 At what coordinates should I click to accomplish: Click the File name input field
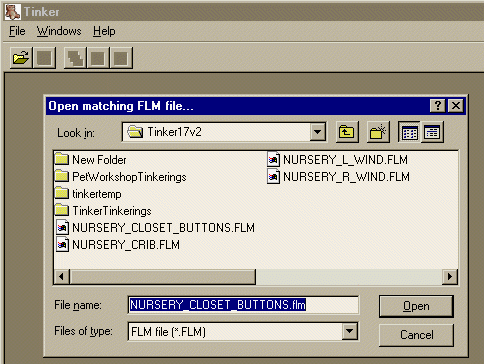pyautogui.click(x=243, y=305)
